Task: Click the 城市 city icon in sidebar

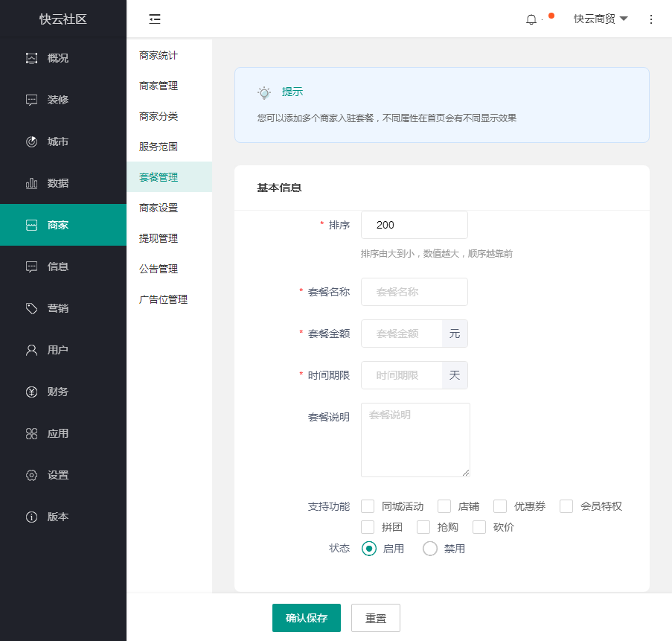Action: pos(31,141)
